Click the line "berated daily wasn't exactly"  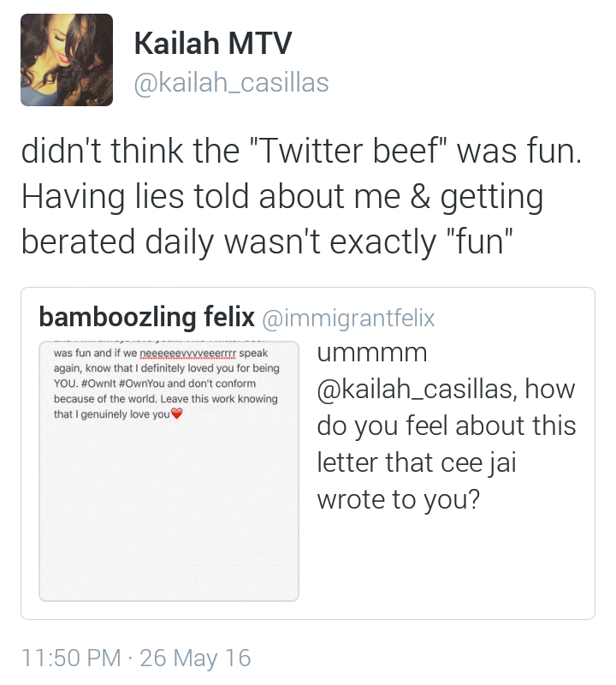click(228, 241)
